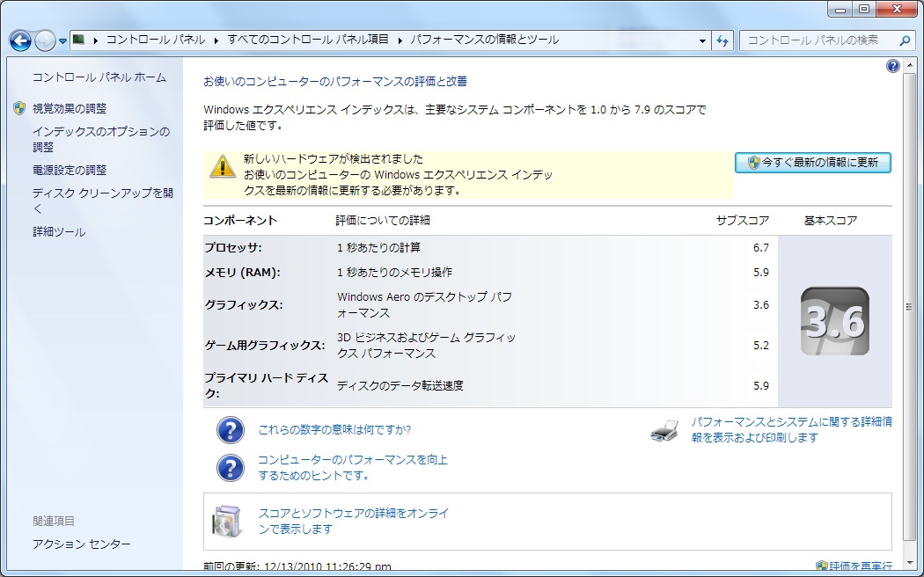The width and height of the screenshot is (924, 577).
Task: Click the コンポーネント column header
Action: [240, 220]
